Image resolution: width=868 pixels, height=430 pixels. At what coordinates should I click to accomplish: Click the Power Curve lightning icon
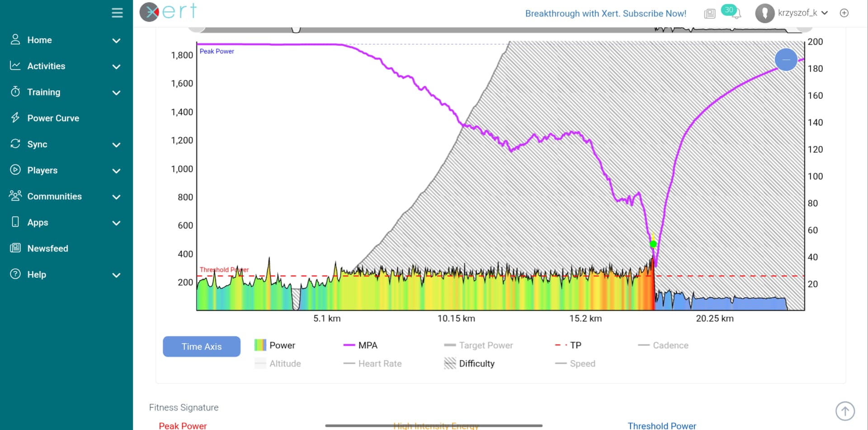pos(15,118)
